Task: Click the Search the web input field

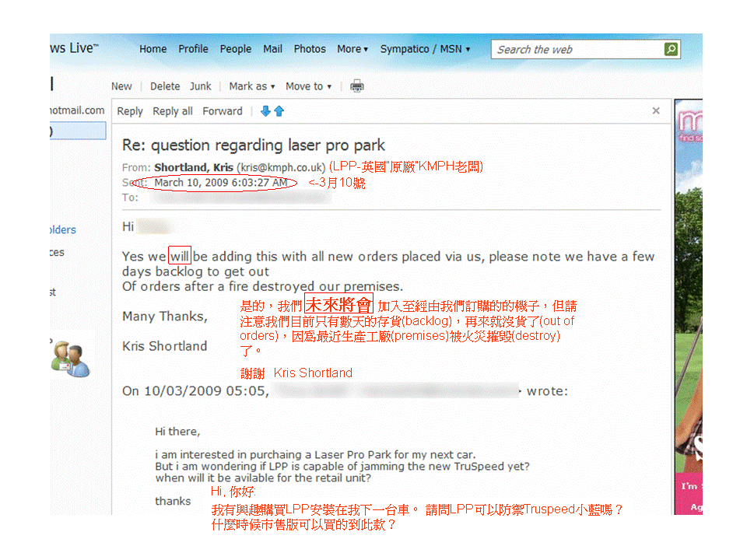Action: click(576, 50)
